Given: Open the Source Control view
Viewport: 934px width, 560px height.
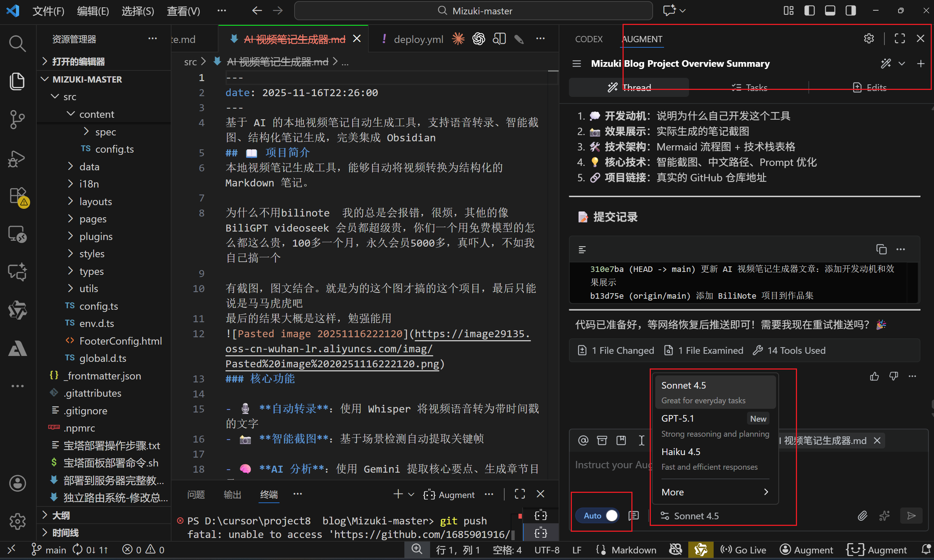Looking at the screenshot, I should coord(17,119).
